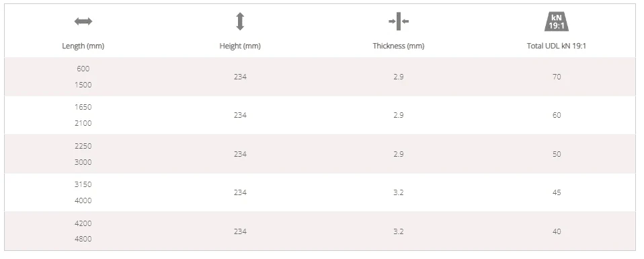644x259 pixels.
Task: Click the UDL value 70
Action: click(x=557, y=77)
